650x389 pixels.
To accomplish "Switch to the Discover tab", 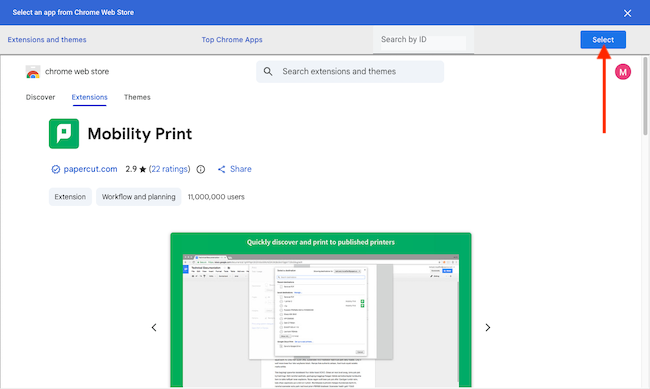I will tap(40, 97).
